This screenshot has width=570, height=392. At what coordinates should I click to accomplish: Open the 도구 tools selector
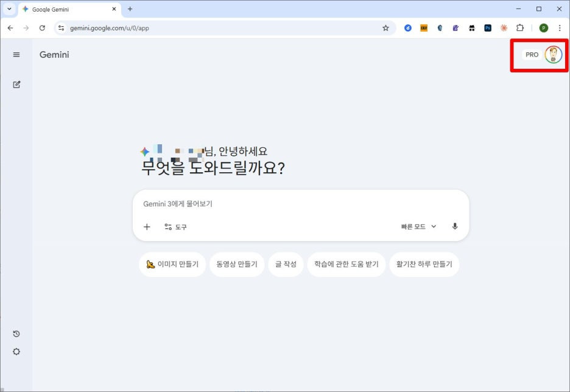pyautogui.click(x=175, y=226)
